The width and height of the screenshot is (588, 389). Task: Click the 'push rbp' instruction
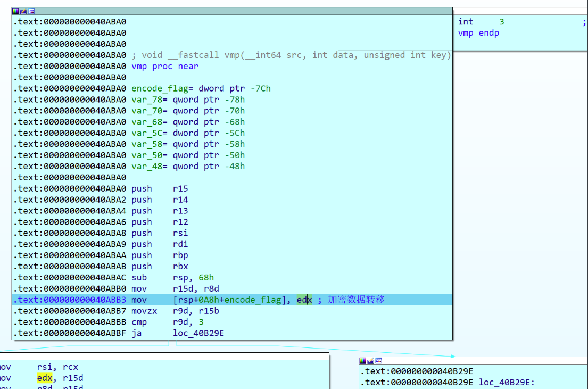[x=160, y=255]
